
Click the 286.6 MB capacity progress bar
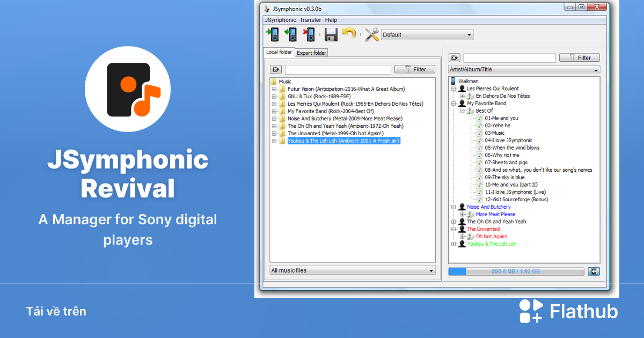click(x=515, y=271)
